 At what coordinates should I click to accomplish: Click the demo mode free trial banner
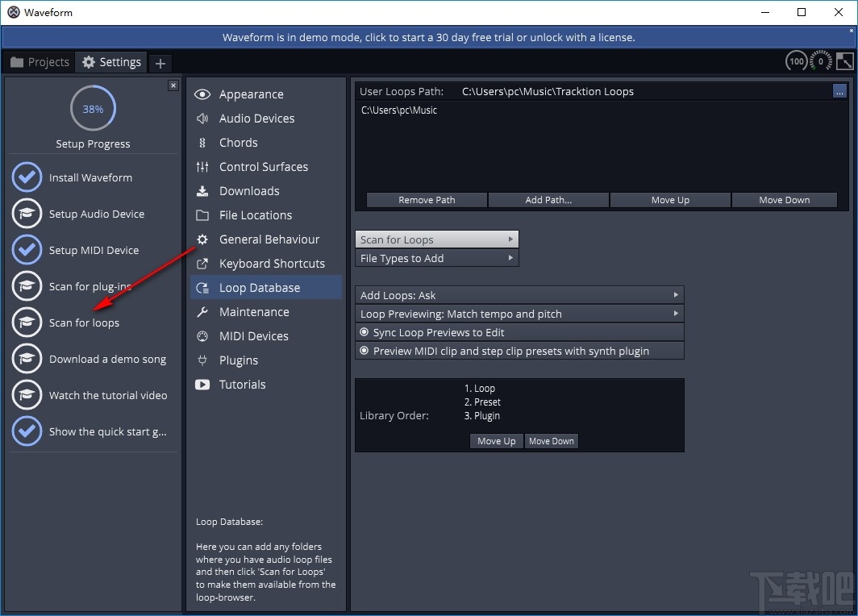pos(428,37)
